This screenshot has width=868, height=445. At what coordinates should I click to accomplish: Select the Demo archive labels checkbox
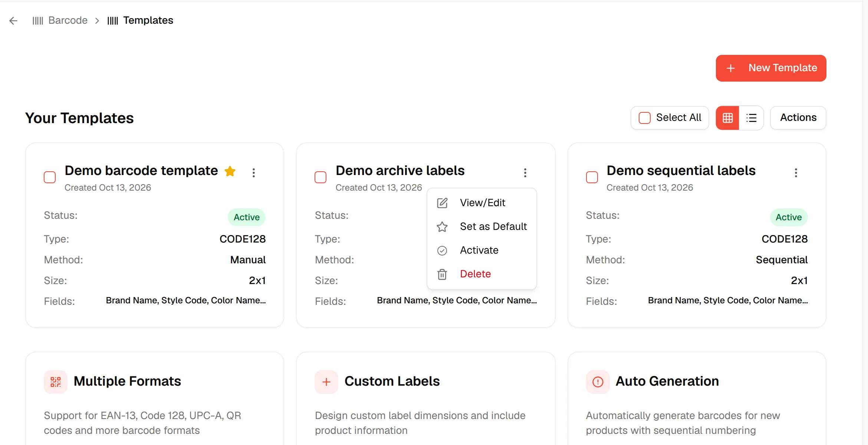(320, 177)
